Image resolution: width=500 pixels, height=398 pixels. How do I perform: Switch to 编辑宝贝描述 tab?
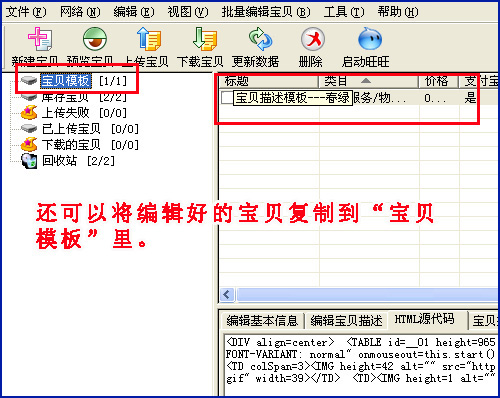[x=347, y=321]
